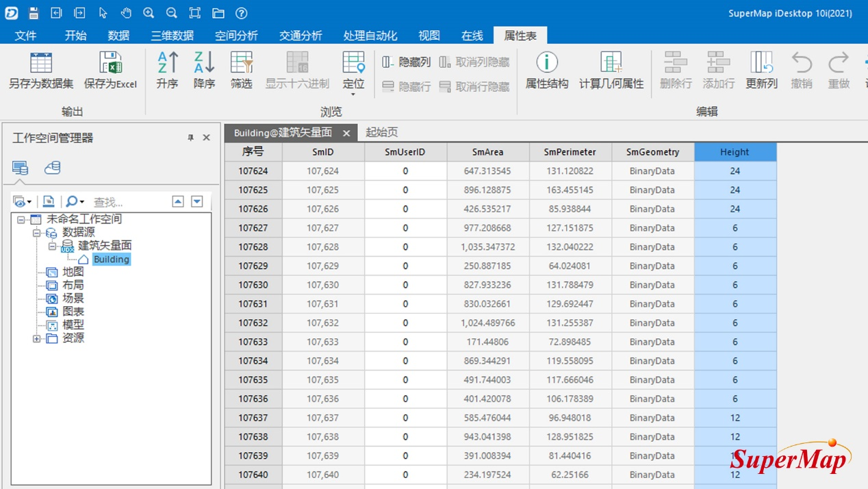868x489 pixels.
Task: Click the 保存为Excel export icon
Action: pyautogui.click(x=110, y=63)
